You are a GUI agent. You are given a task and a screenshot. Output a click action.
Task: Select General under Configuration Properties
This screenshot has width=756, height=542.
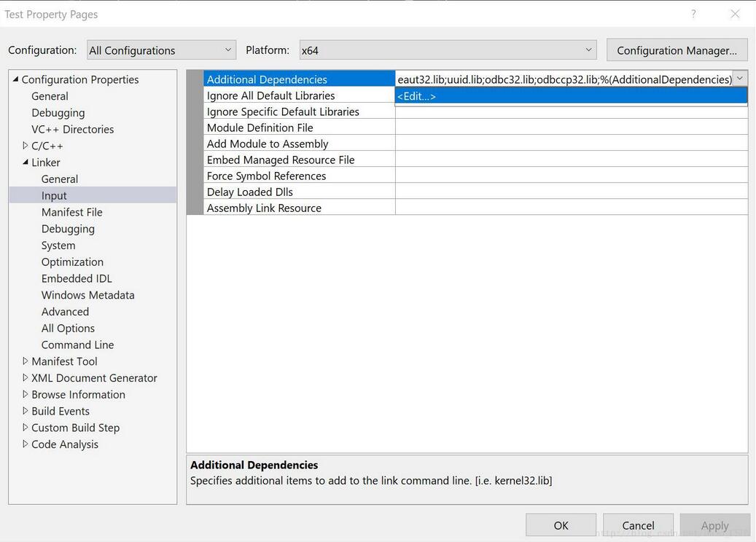(x=50, y=96)
